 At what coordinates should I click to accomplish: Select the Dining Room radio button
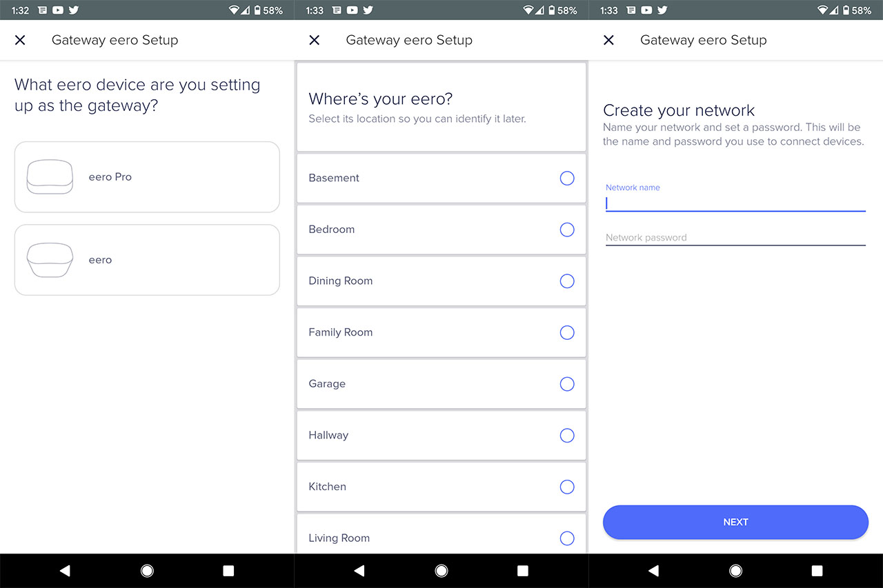pos(567,281)
